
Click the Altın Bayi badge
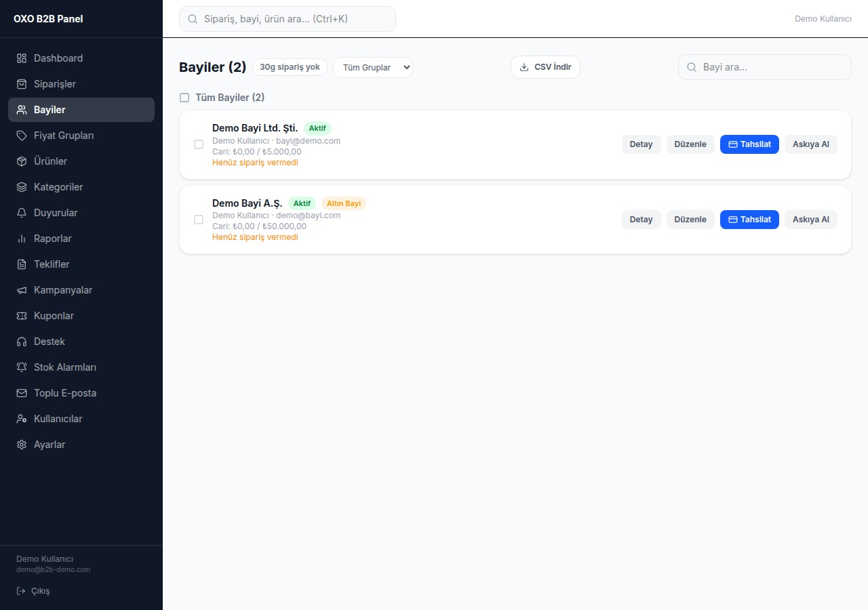click(344, 203)
